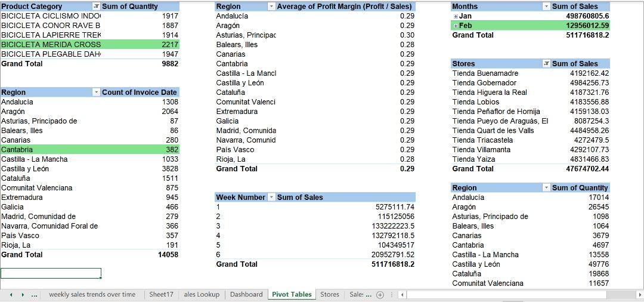This screenshot has width=644, height=302.
Task: Click the horizontal scrollbar right arrow
Action: [640, 295]
